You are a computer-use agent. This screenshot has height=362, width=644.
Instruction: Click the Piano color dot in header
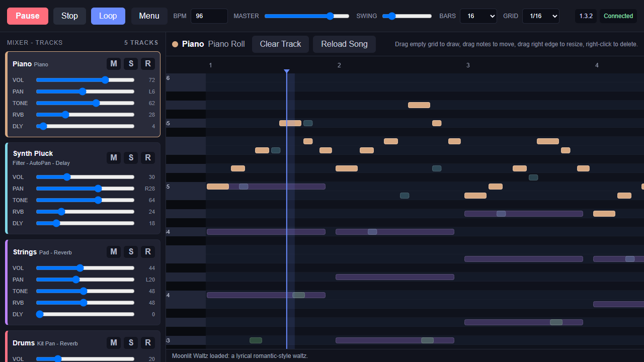175,44
